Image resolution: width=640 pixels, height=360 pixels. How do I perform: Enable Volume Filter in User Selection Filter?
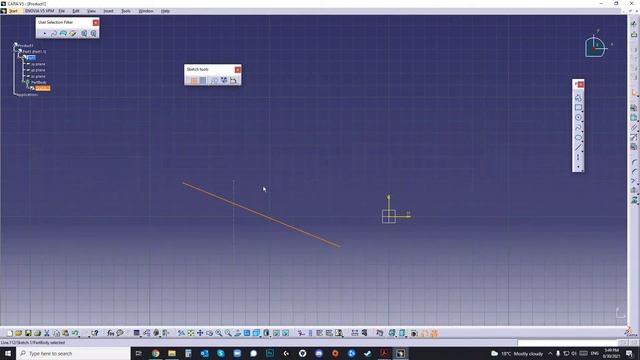[73, 33]
